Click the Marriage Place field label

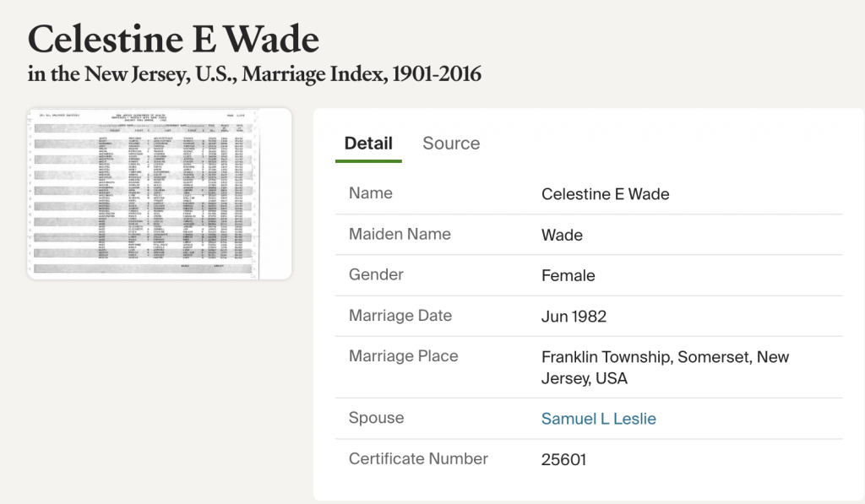pos(403,356)
